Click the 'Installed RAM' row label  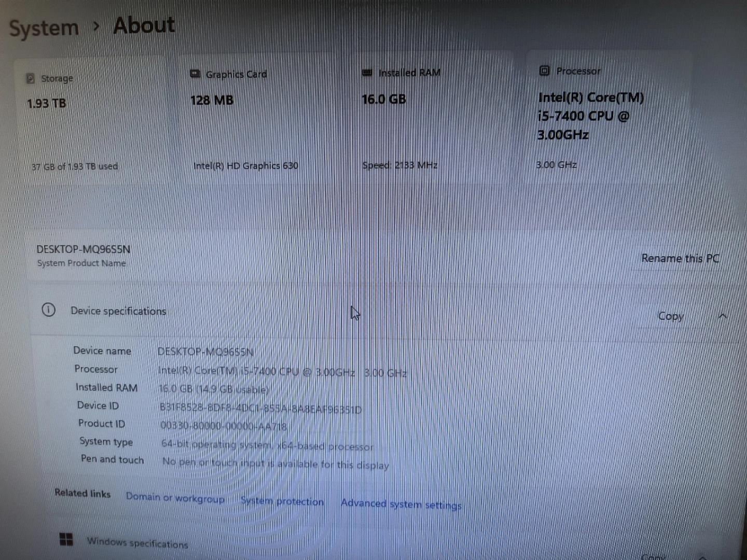(106, 387)
